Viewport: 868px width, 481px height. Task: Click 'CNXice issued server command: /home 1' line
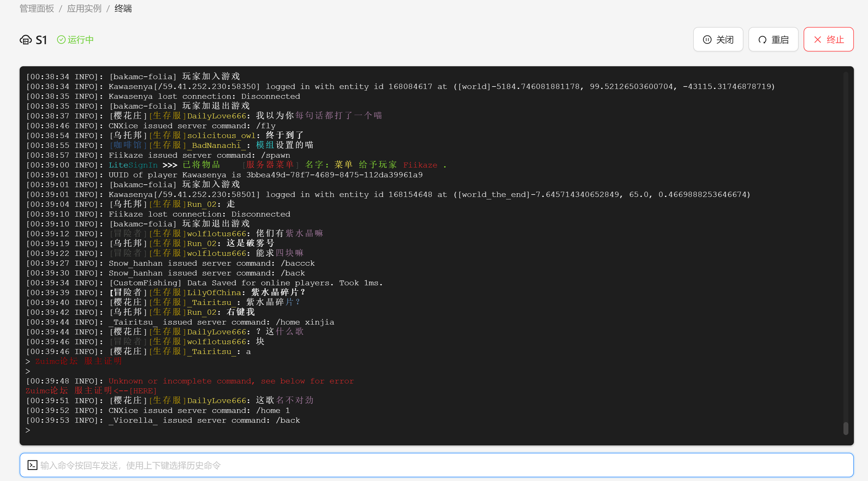pyautogui.click(x=158, y=410)
